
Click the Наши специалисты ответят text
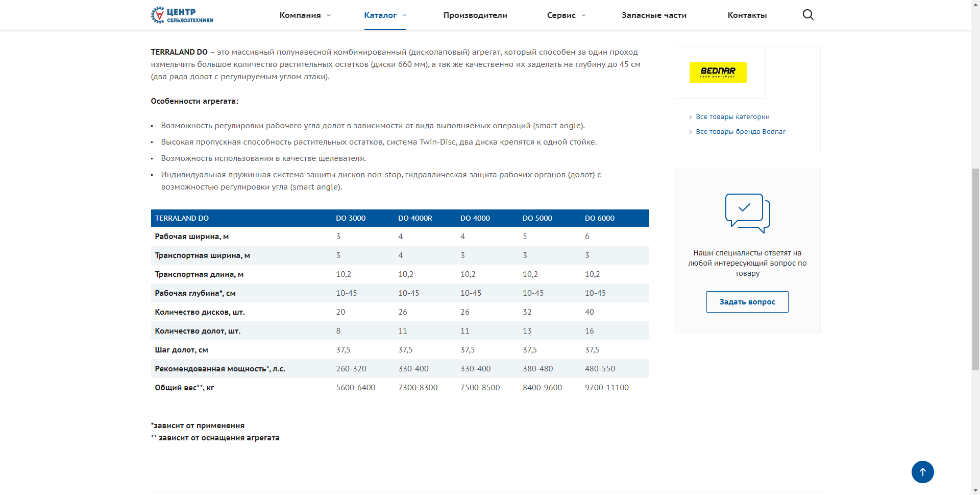point(747,263)
